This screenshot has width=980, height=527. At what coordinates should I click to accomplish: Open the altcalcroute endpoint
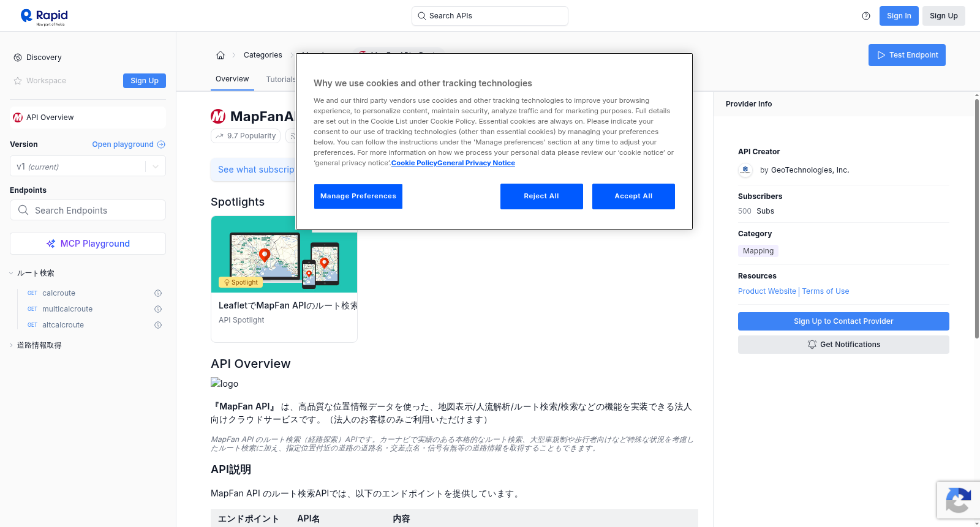63,325
